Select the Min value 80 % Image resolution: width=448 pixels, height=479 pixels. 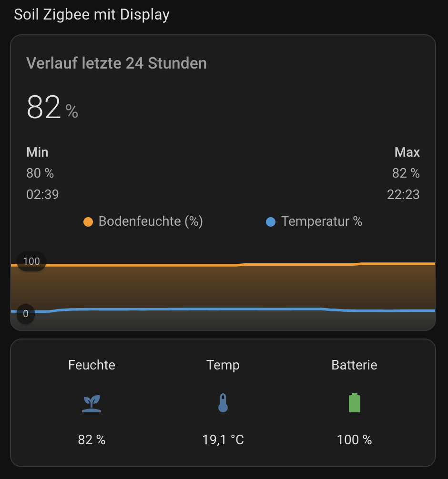click(40, 173)
